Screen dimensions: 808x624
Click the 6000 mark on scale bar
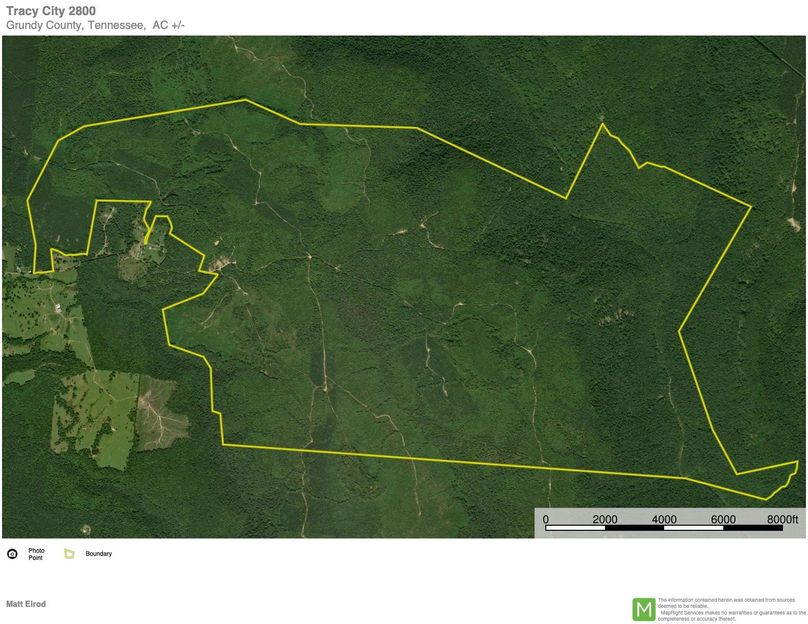coord(723,519)
